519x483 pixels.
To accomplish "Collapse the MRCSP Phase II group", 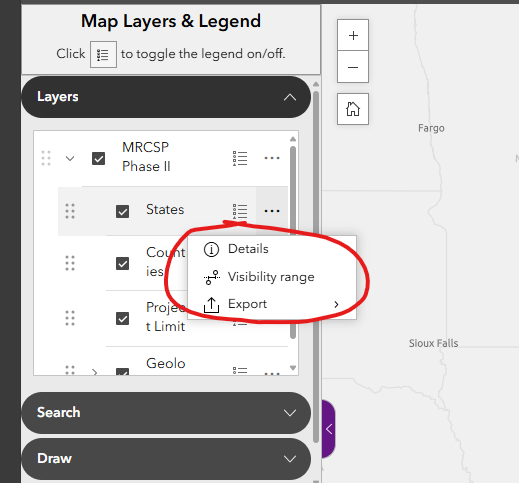I will 70,158.
